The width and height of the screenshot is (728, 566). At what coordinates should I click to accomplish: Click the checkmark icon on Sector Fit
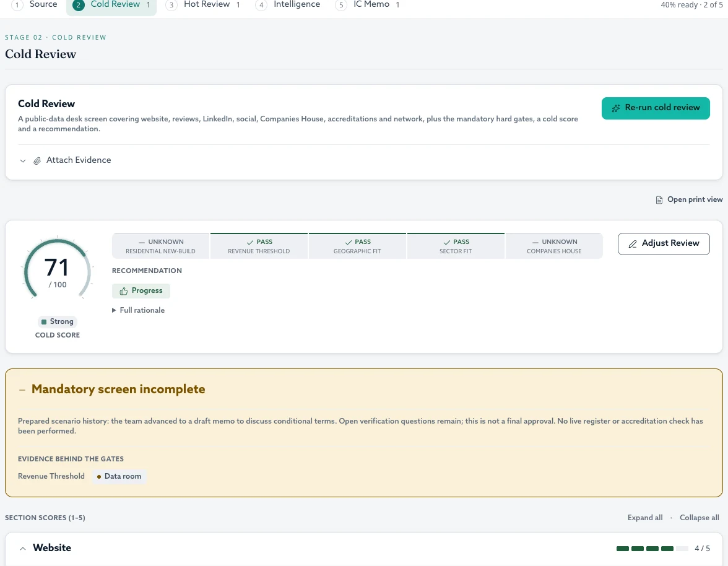click(447, 242)
